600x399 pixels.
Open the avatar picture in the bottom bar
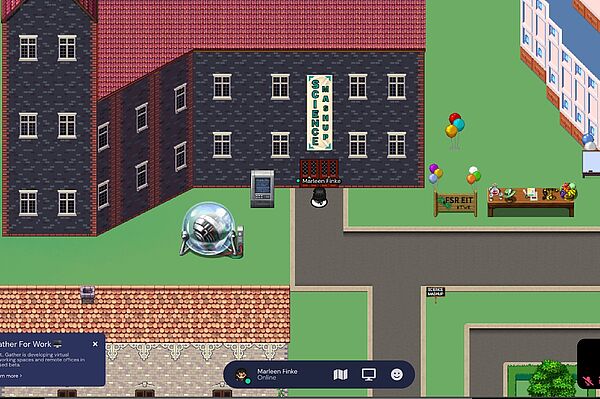point(241,375)
